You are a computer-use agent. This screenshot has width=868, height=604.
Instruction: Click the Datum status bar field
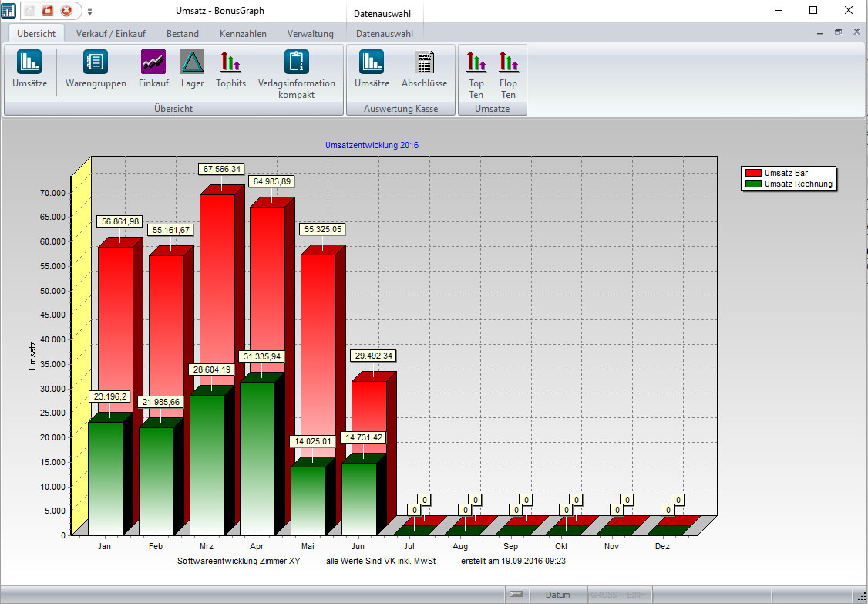point(558,595)
